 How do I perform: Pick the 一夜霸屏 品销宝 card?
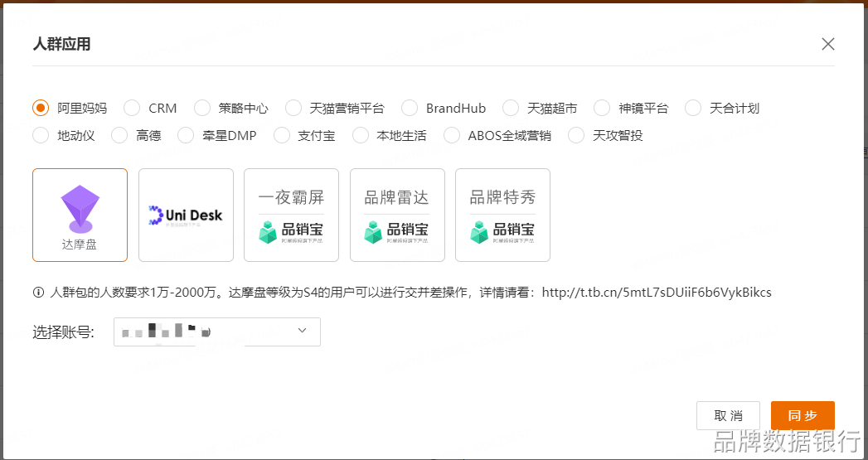click(x=291, y=215)
